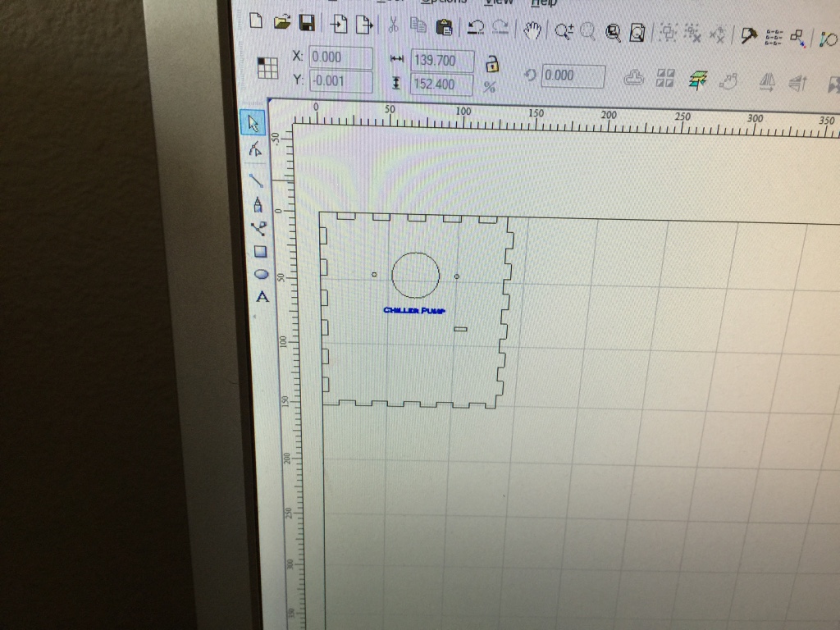The width and height of the screenshot is (840, 630).
Task: Click the object reference point grid
Action: pos(267,68)
